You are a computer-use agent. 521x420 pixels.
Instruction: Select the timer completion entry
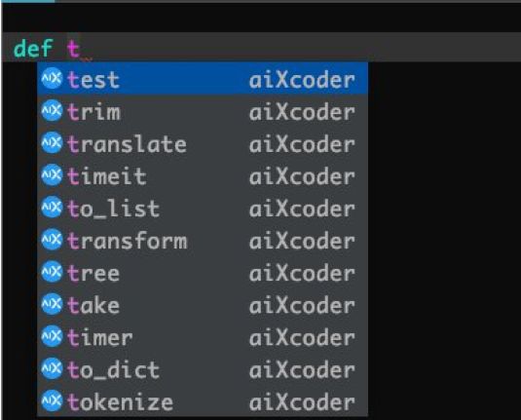203,337
